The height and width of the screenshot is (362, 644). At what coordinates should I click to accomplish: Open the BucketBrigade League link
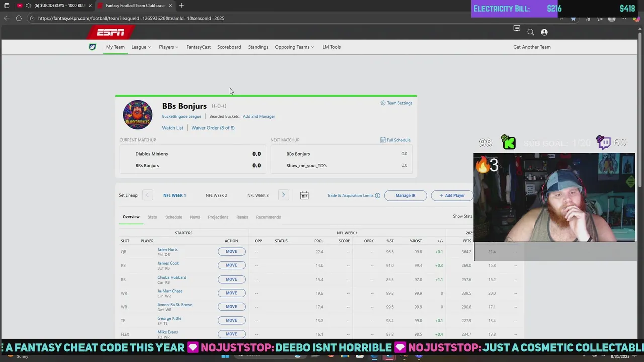pyautogui.click(x=182, y=116)
